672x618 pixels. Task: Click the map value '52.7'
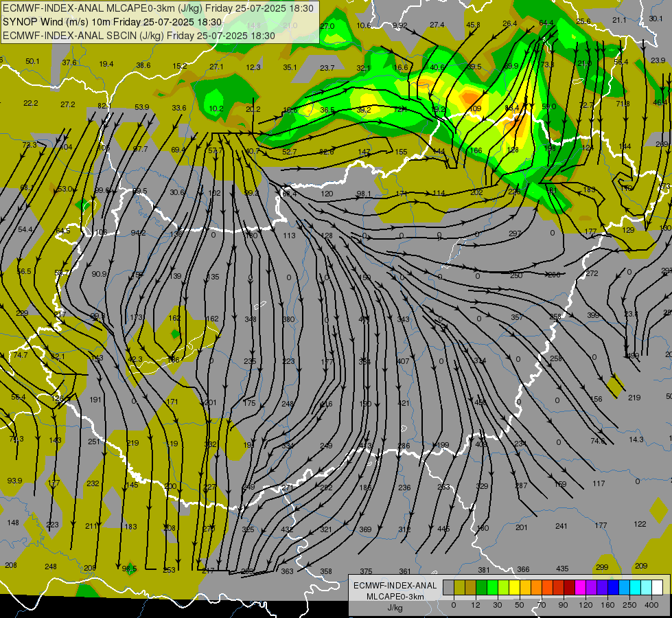pyautogui.click(x=289, y=152)
